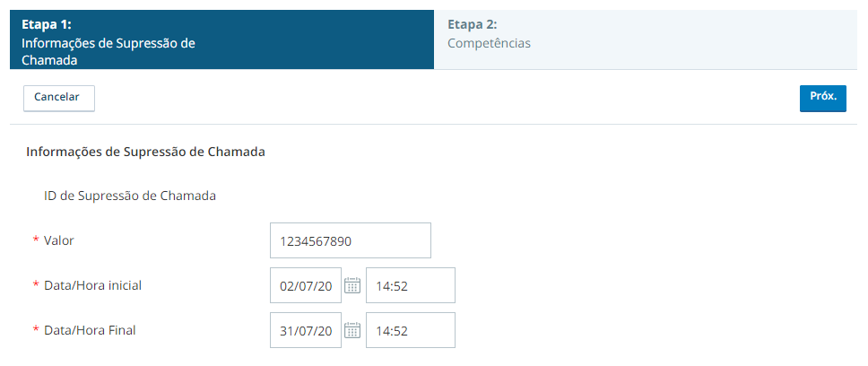Switch to the Etapa 2 step tab

tap(646, 39)
